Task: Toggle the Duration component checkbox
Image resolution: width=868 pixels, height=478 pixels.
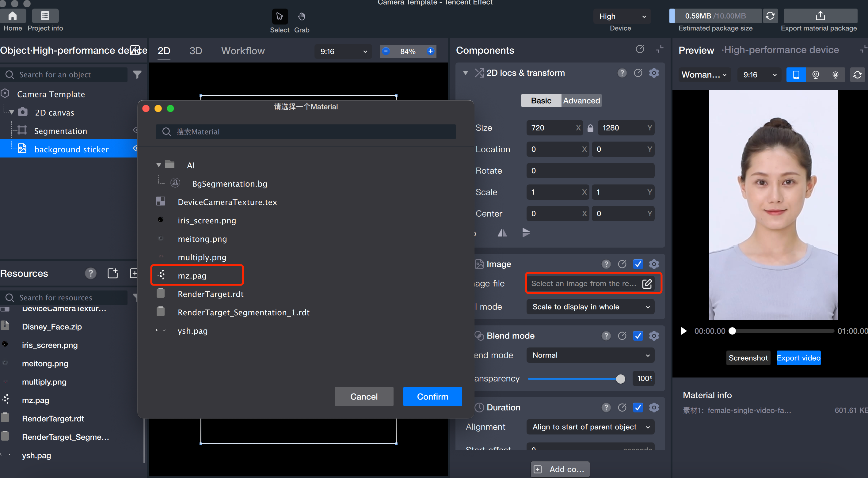Action: (x=638, y=408)
